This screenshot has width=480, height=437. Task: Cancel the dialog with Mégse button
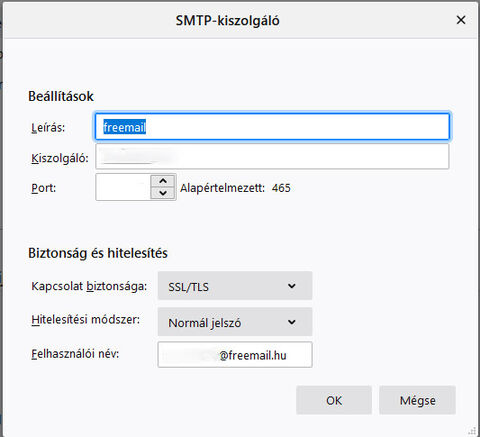click(417, 400)
